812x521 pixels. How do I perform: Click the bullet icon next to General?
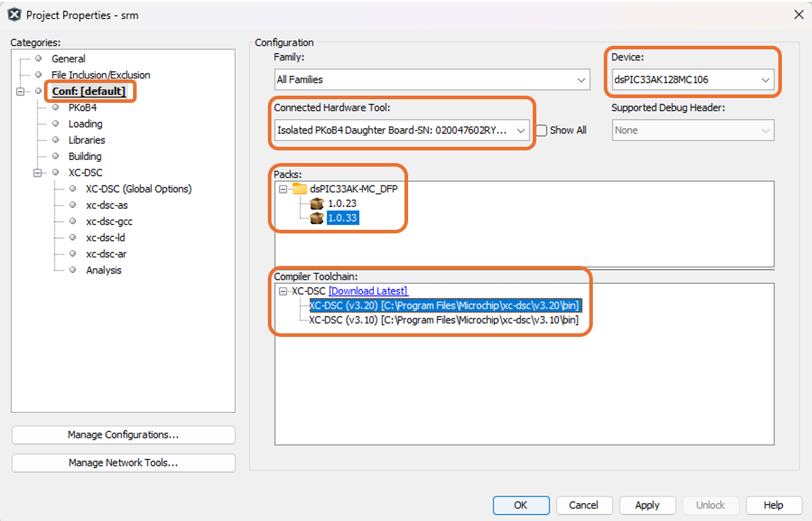(x=39, y=58)
